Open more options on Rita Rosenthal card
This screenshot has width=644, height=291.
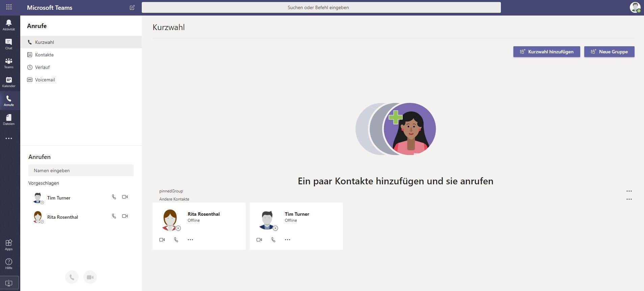[190, 240]
